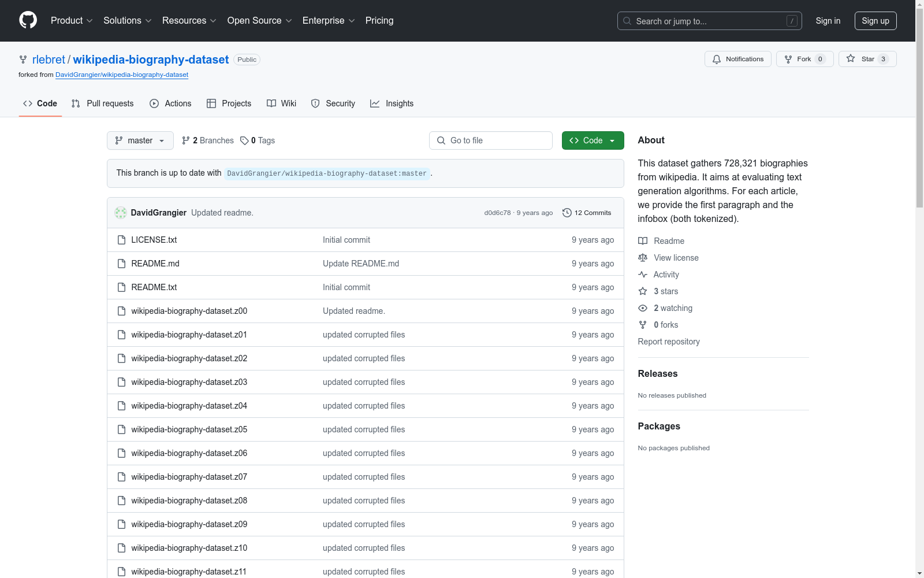The width and height of the screenshot is (924, 578).
Task: Click wikipedia-biography-dataset repository name
Action: (151, 60)
